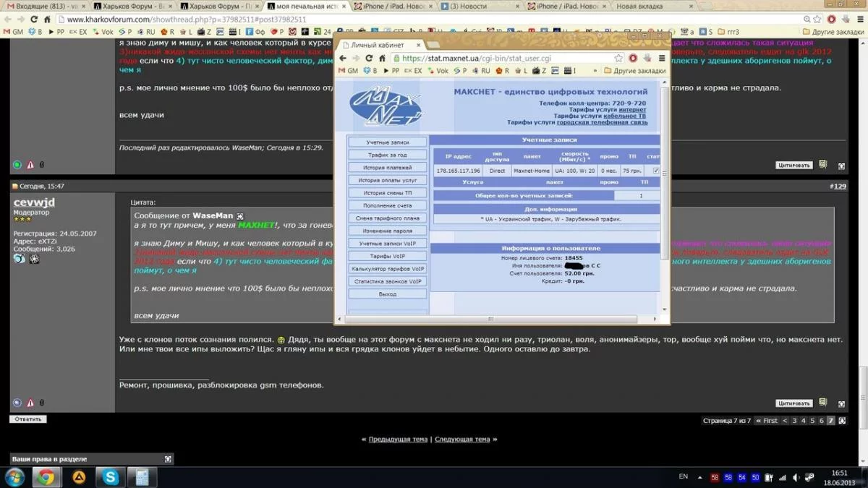Follow the 'Предыдущая тема' link
The width and height of the screenshot is (868, 488).
[x=398, y=439]
